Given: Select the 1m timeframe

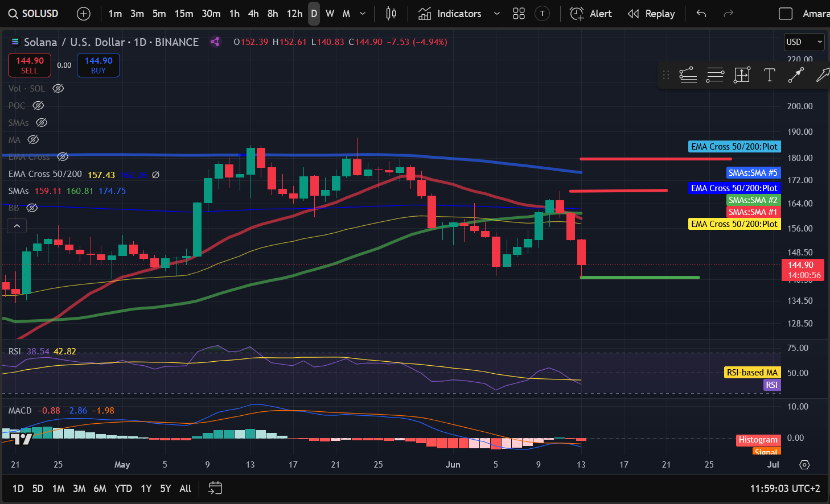Looking at the screenshot, I should click(x=115, y=14).
